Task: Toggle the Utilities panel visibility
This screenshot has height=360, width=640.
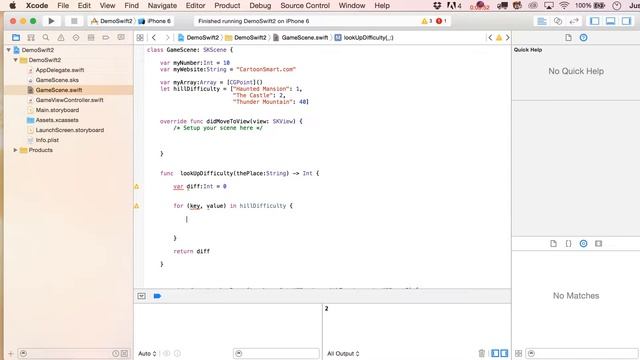Action: click(x=626, y=21)
